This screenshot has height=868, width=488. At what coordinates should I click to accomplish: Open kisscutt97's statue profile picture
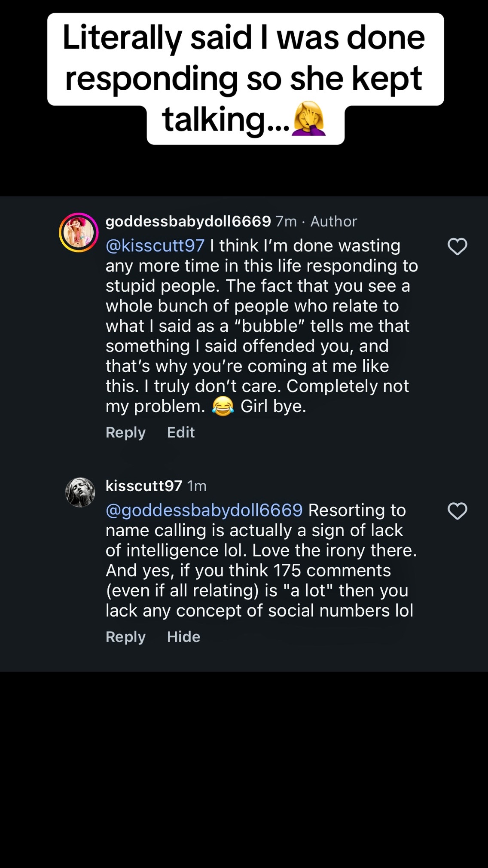point(80,492)
